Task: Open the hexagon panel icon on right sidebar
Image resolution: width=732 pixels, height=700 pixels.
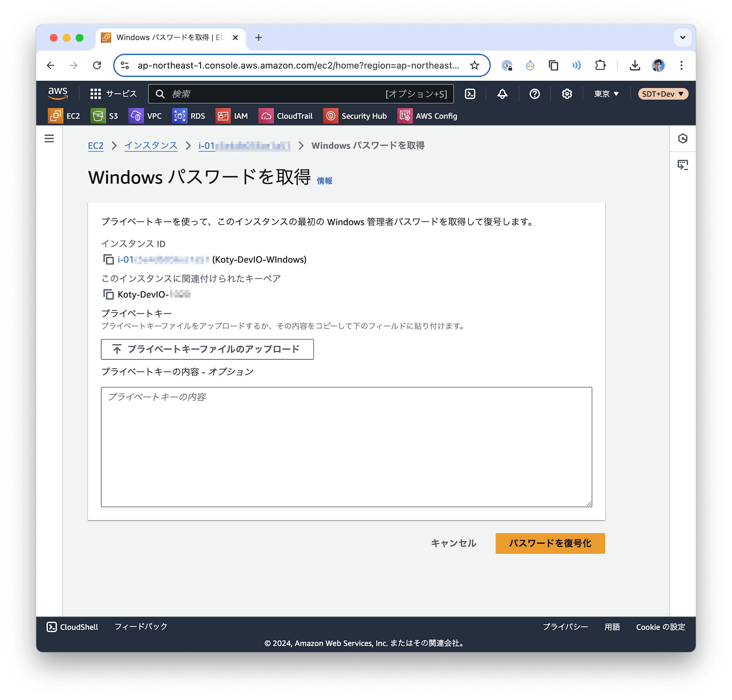Action: point(682,138)
